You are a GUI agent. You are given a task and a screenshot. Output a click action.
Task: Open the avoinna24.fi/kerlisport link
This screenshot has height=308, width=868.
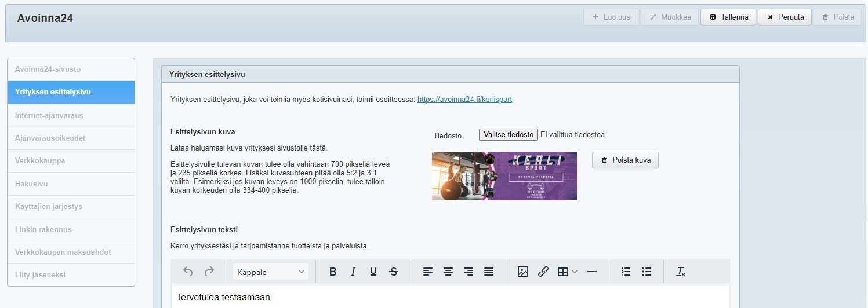coord(464,100)
